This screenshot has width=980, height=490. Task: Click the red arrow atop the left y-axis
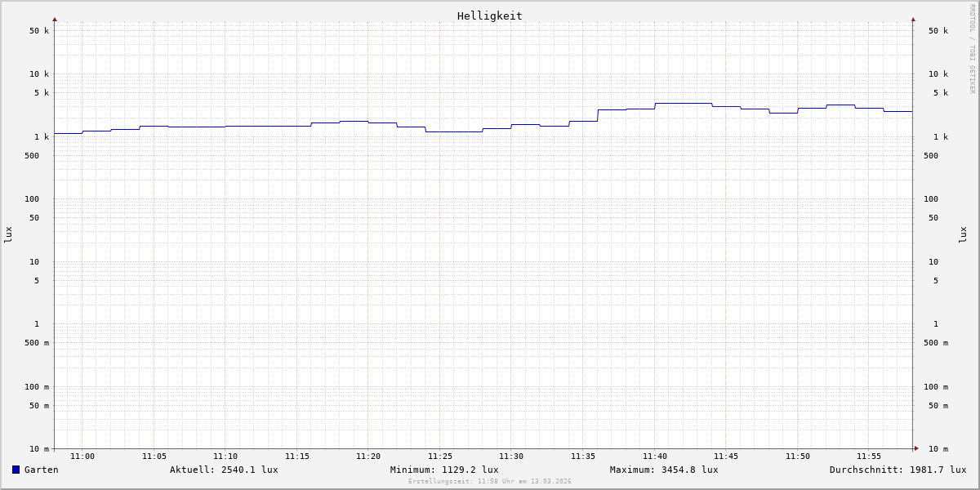coord(55,19)
